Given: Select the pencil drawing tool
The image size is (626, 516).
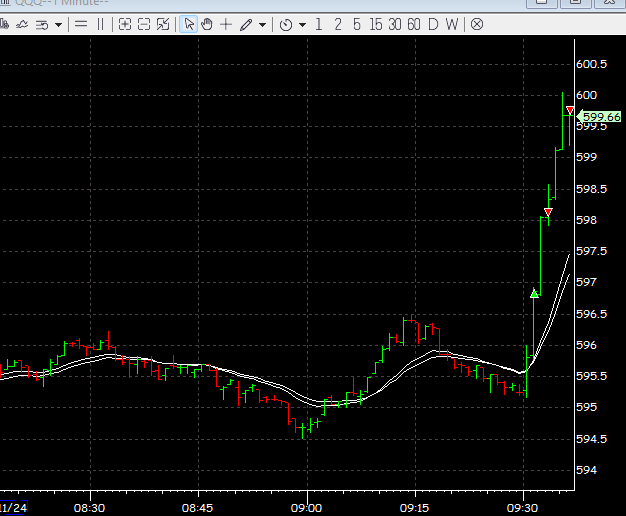Looking at the screenshot, I should (246, 25).
